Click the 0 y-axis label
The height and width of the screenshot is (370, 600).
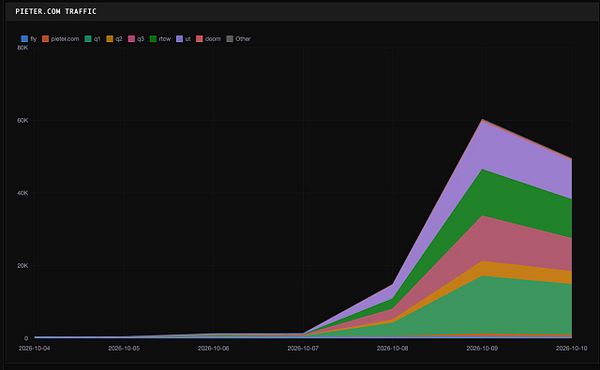pyautogui.click(x=26, y=338)
